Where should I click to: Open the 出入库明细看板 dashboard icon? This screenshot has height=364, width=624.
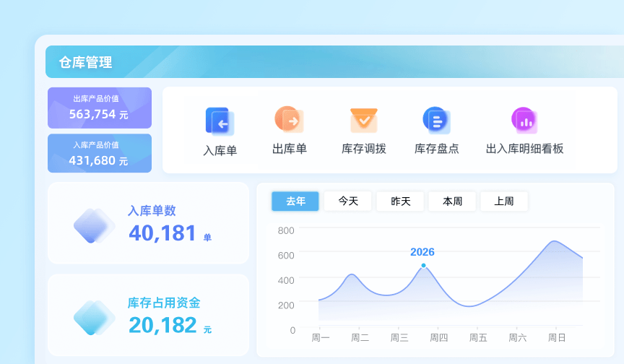tap(524, 120)
